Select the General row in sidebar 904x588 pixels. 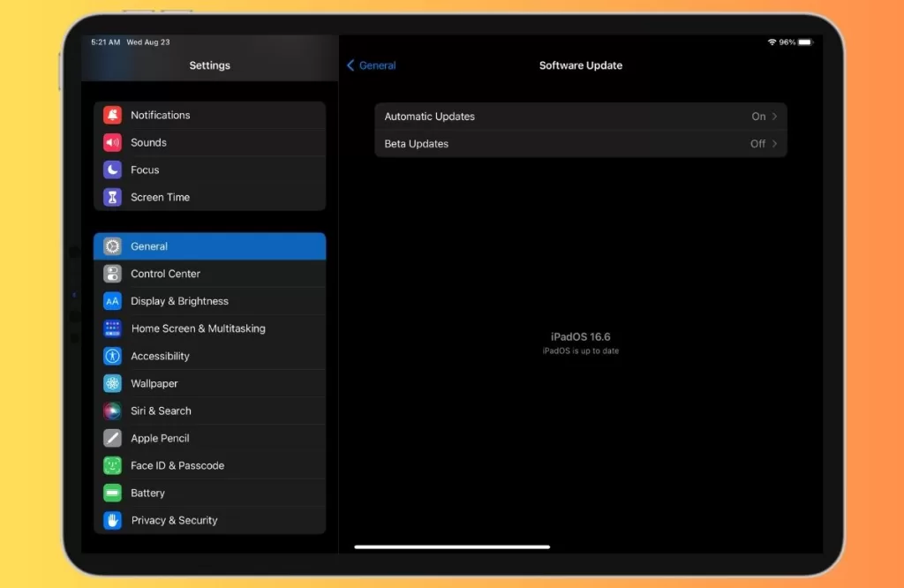click(210, 246)
